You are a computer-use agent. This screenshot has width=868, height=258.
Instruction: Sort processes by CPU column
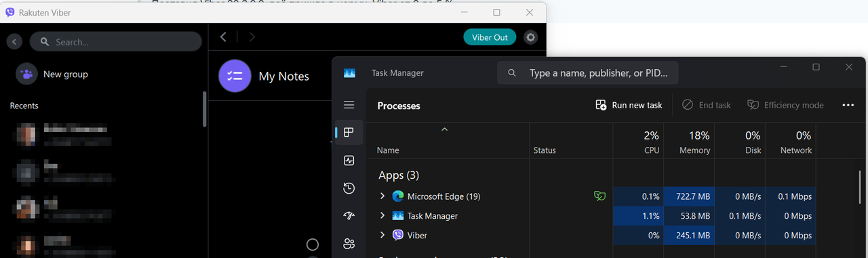tap(638, 142)
